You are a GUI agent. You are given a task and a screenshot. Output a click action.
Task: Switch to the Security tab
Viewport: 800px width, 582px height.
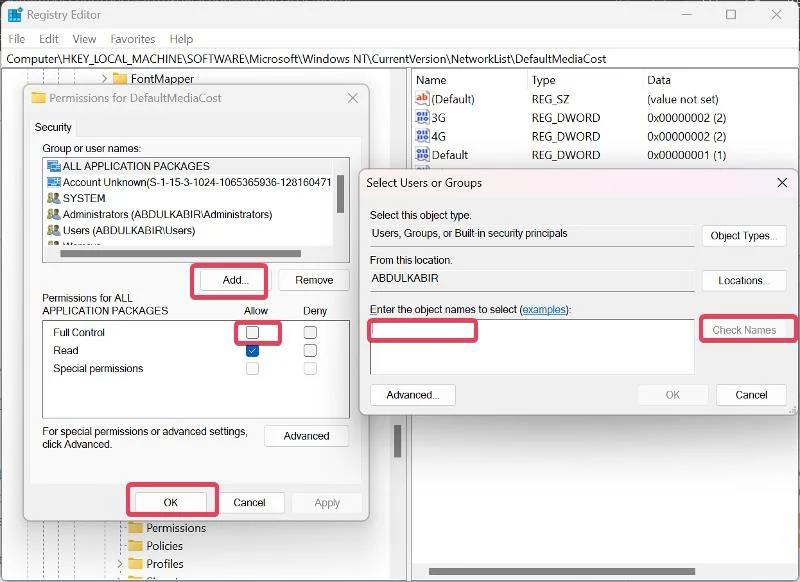(x=53, y=127)
